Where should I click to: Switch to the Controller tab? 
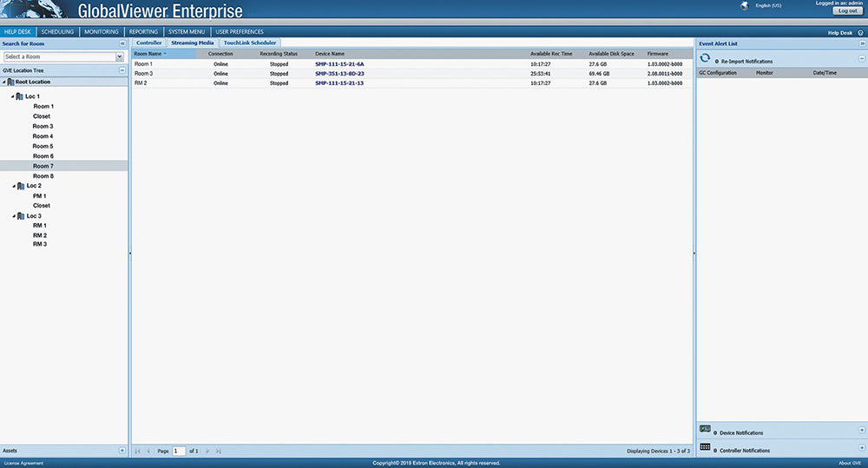tap(149, 43)
